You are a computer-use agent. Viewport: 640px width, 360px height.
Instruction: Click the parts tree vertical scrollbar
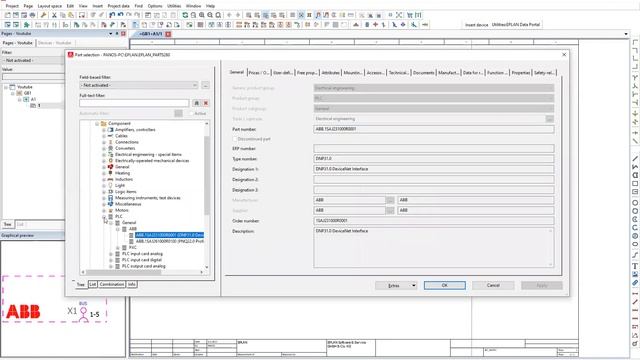[x=207, y=176]
